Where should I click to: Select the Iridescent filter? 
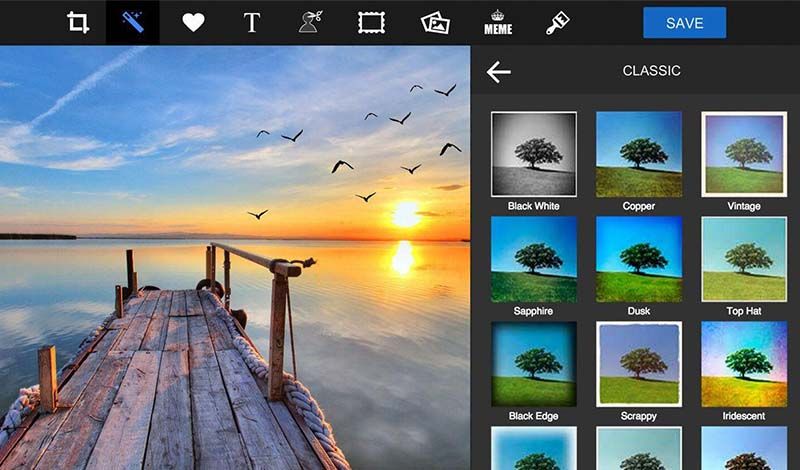743,363
